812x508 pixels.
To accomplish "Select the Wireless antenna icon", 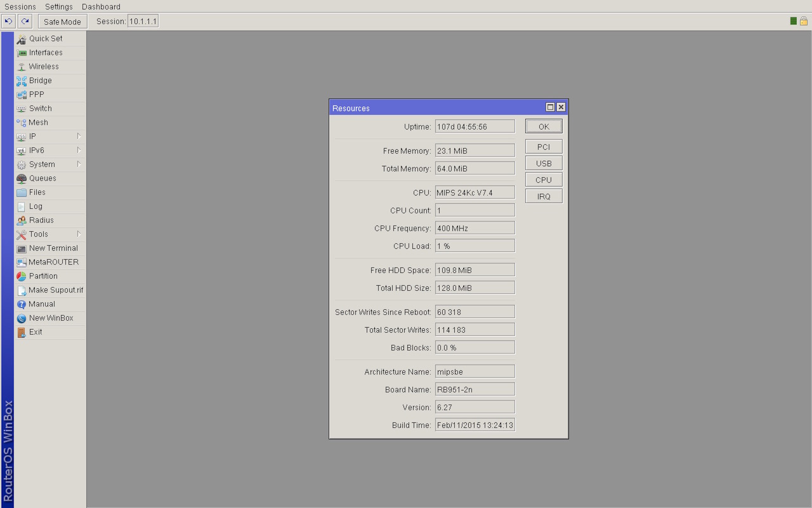I will (x=22, y=67).
